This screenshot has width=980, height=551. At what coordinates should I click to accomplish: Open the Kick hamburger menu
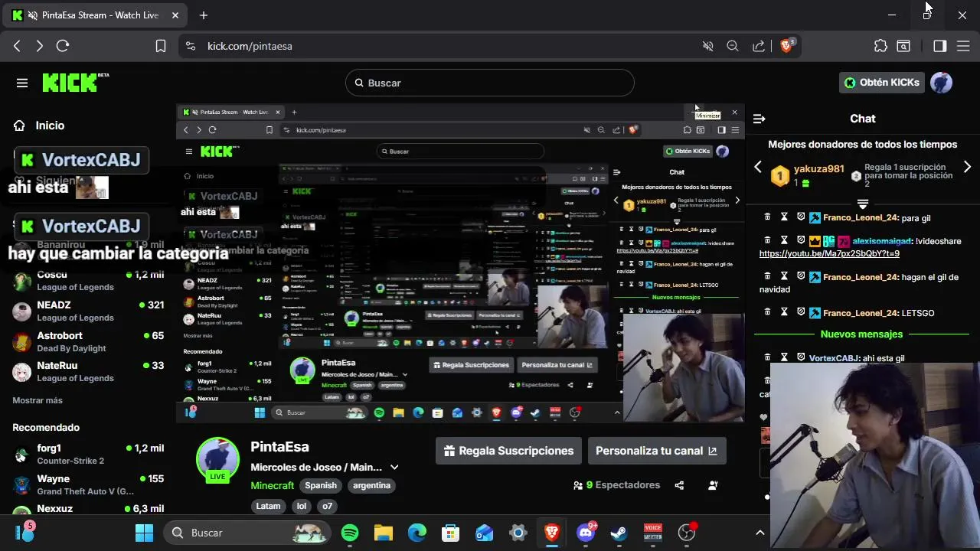pos(22,83)
